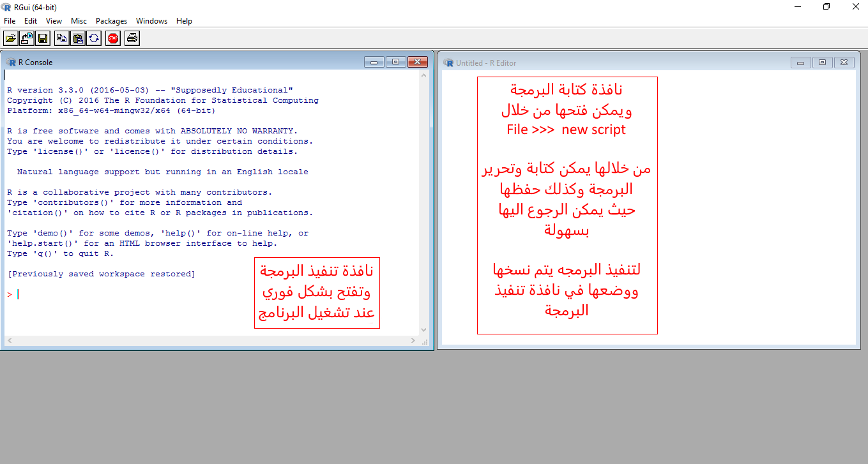This screenshot has height=464, width=868.
Task: Open the Edit menu
Action: click(31, 21)
